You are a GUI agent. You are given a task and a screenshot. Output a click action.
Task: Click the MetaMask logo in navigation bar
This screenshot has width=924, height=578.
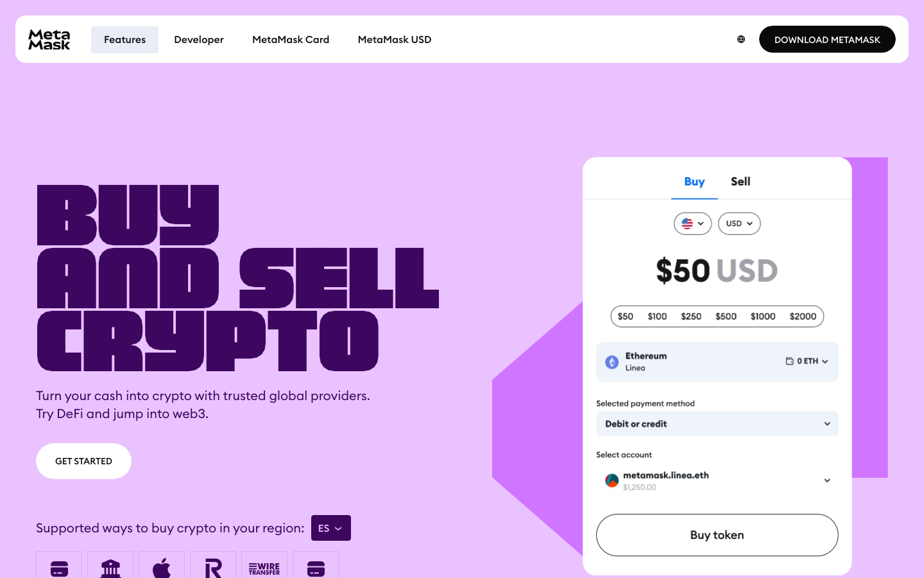coord(49,39)
